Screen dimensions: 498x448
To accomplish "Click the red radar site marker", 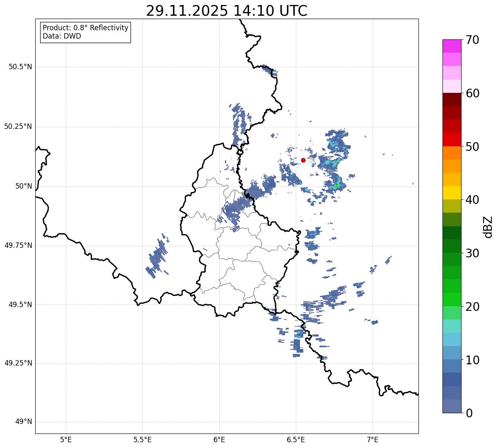I will pyautogui.click(x=303, y=160).
